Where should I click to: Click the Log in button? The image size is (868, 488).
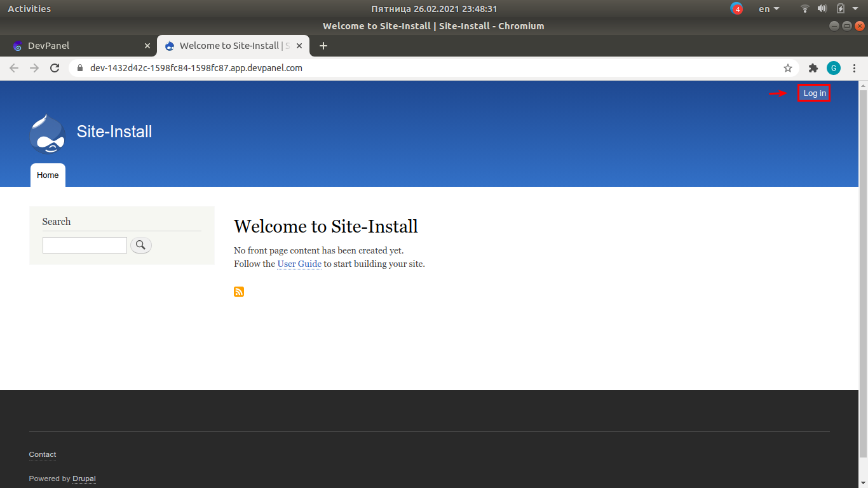(814, 93)
